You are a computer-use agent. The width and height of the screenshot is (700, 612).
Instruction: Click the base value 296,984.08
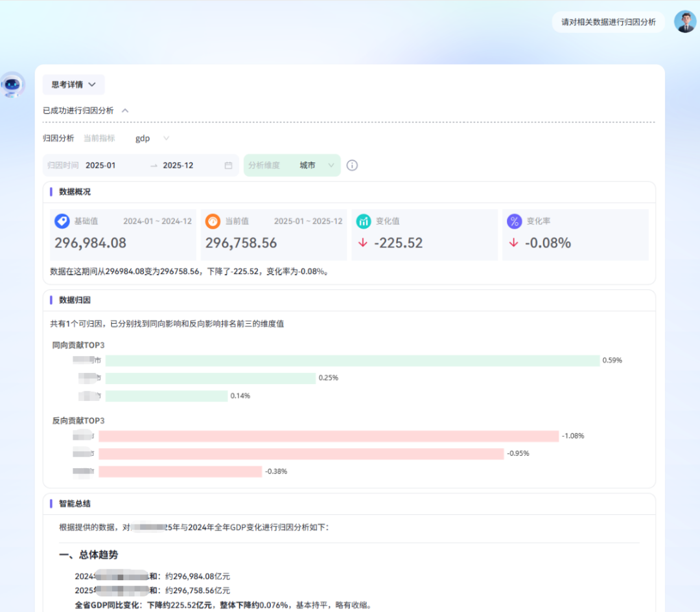pyautogui.click(x=91, y=243)
